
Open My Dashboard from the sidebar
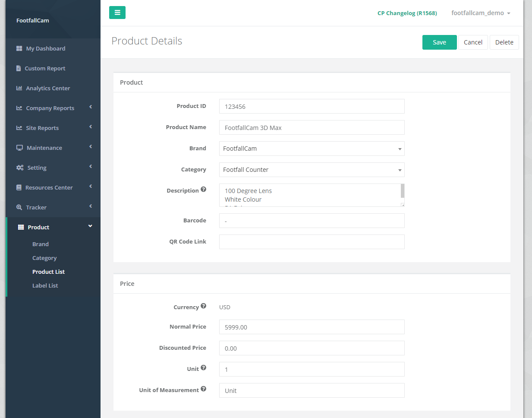click(45, 48)
